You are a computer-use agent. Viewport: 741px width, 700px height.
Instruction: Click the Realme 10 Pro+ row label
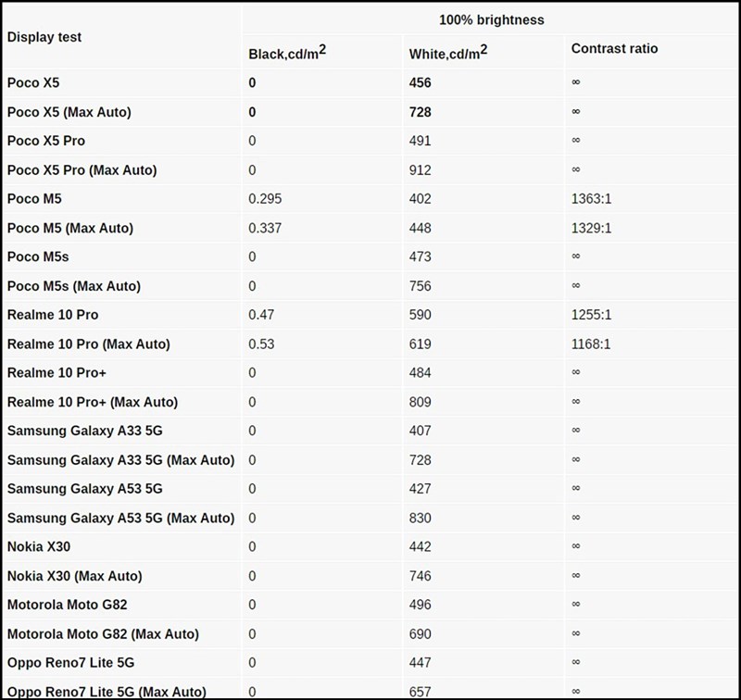coord(57,372)
